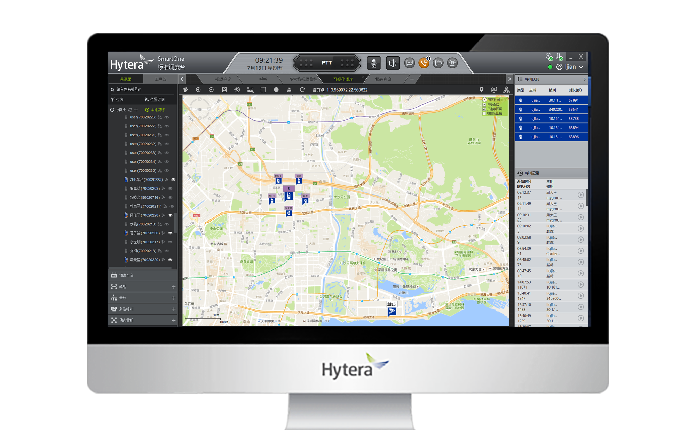Select the pointer tool in the map toolbar
The width and height of the screenshot is (696, 430).
[186, 90]
